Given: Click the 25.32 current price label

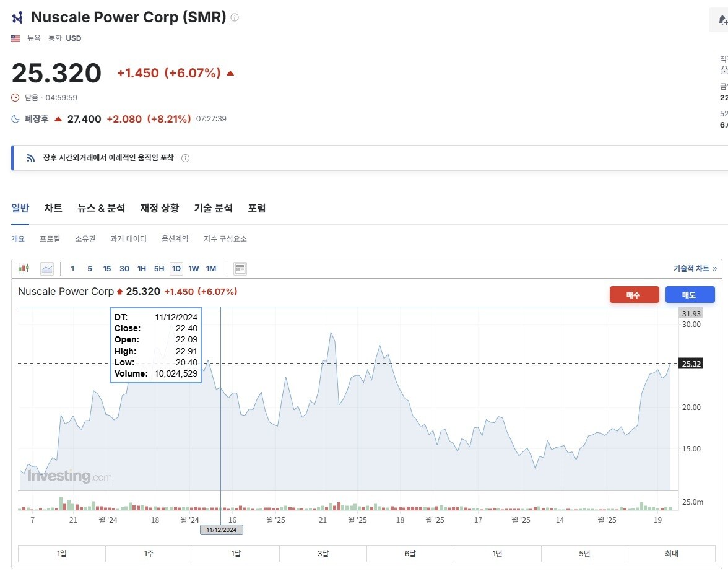Looking at the screenshot, I should [x=691, y=364].
